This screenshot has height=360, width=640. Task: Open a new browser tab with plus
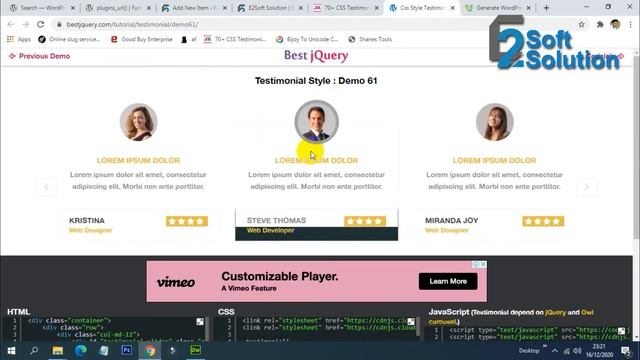pyautogui.click(x=546, y=8)
